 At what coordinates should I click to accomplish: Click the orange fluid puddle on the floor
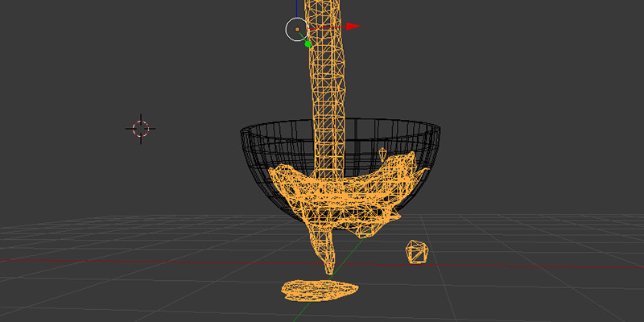(x=319, y=291)
